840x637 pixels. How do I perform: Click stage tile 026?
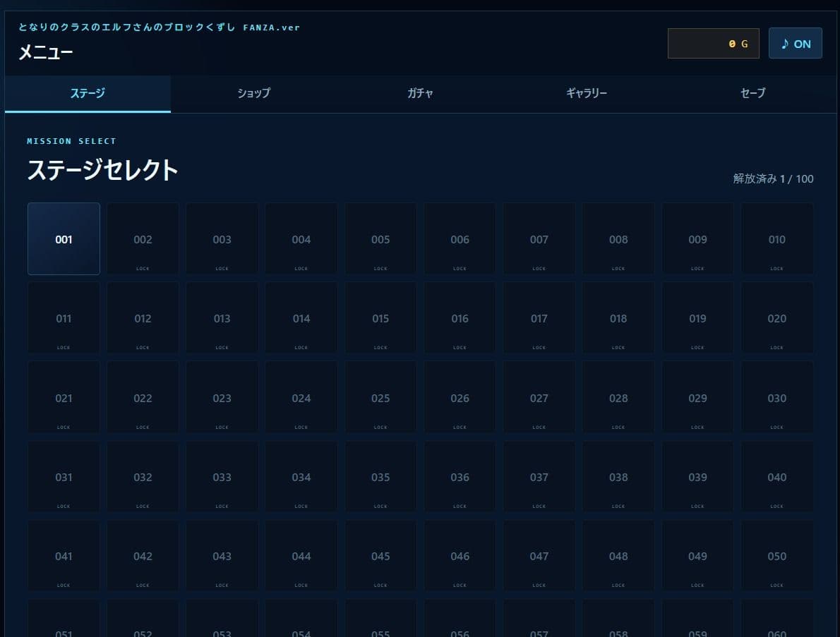pyautogui.click(x=460, y=397)
